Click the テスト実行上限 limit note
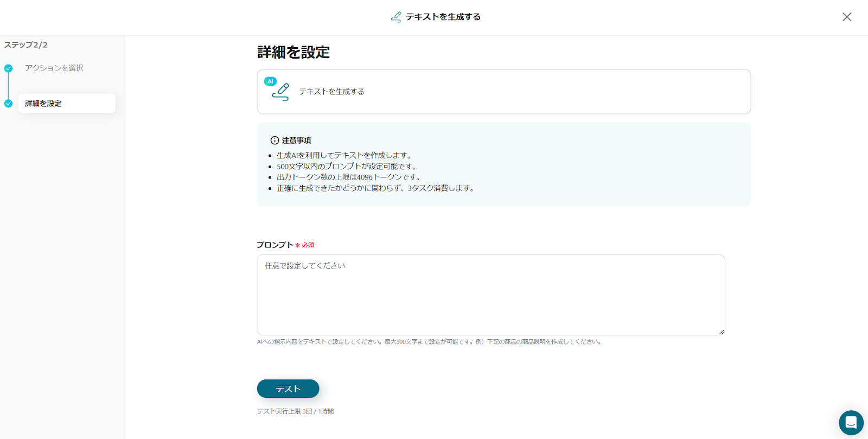The image size is (868, 439). (295, 411)
